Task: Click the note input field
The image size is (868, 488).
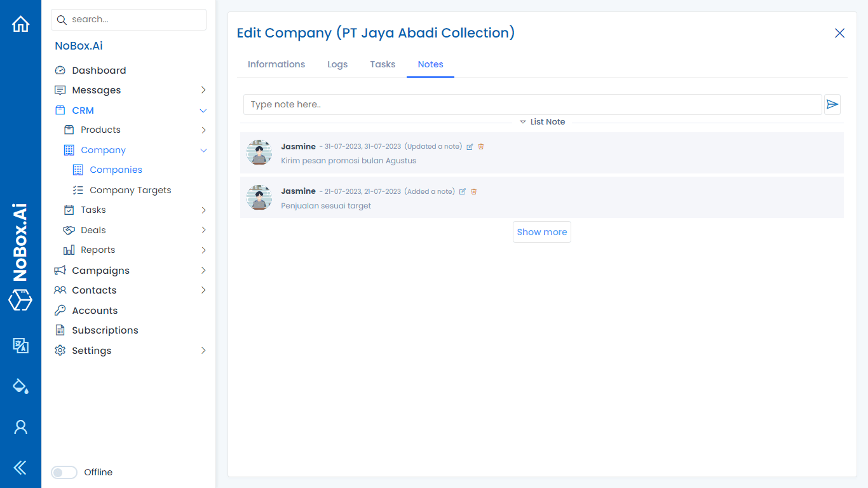Action: pyautogui.click(x=445, y=104)
